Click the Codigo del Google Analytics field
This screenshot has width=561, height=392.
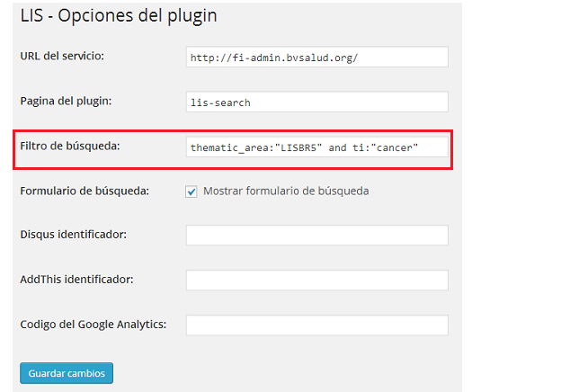[317, 325]
